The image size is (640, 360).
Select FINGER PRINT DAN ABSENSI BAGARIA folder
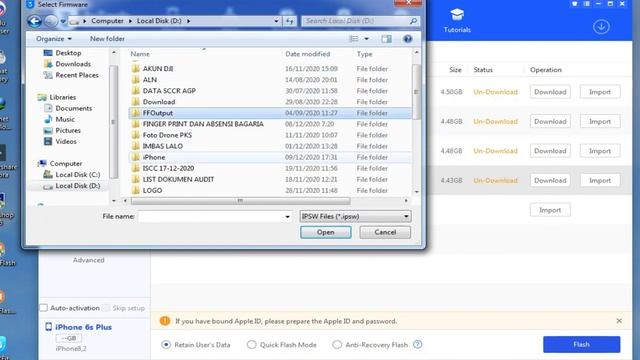pyautogui.click(x=270, y=124)
